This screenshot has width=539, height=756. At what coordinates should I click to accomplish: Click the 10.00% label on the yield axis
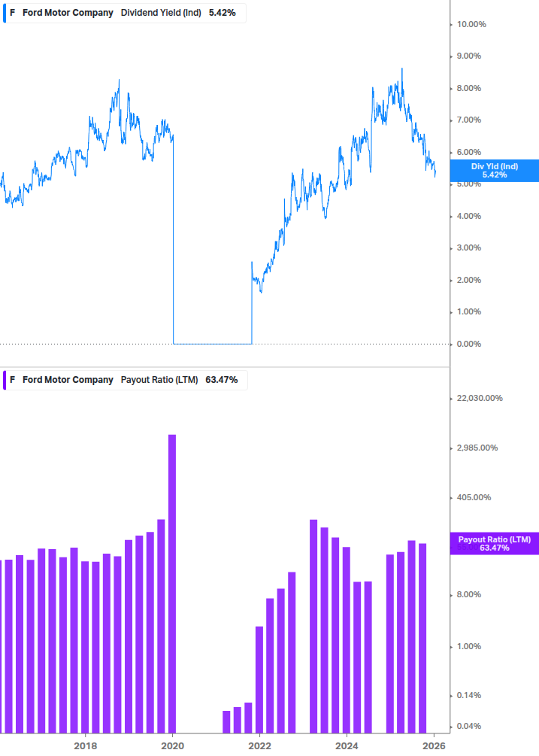pos(471,24)
